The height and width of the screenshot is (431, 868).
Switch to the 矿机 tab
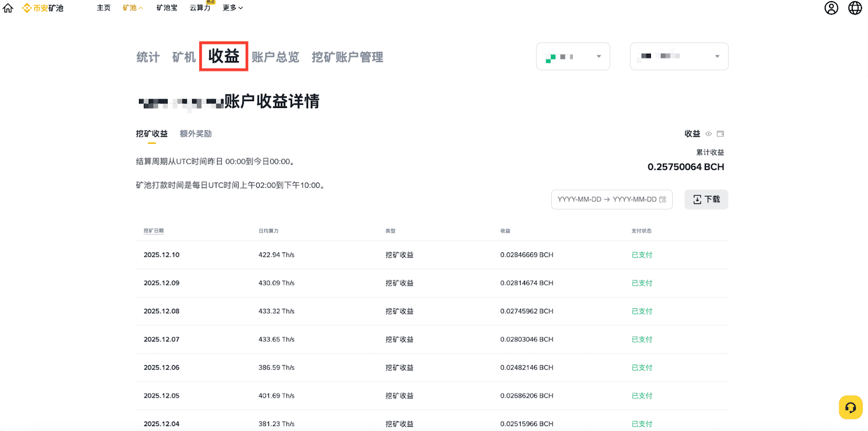pyautogui.click(x=184, y=57)
